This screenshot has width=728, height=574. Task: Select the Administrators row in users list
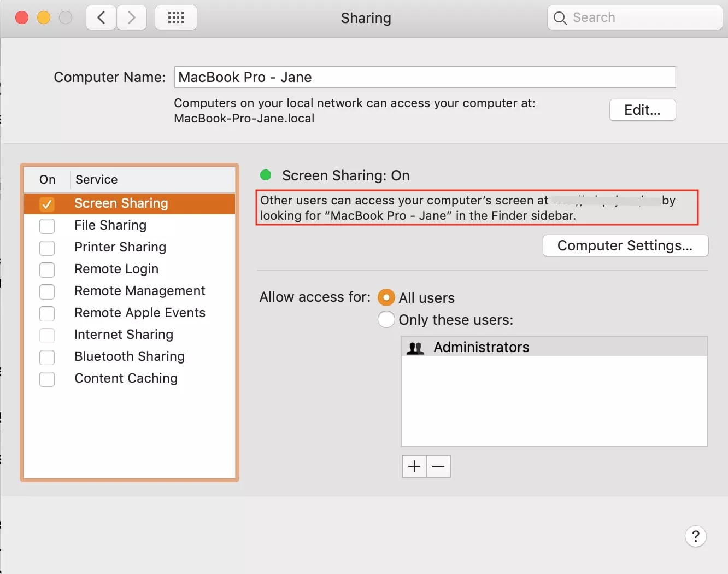(554, 347)
